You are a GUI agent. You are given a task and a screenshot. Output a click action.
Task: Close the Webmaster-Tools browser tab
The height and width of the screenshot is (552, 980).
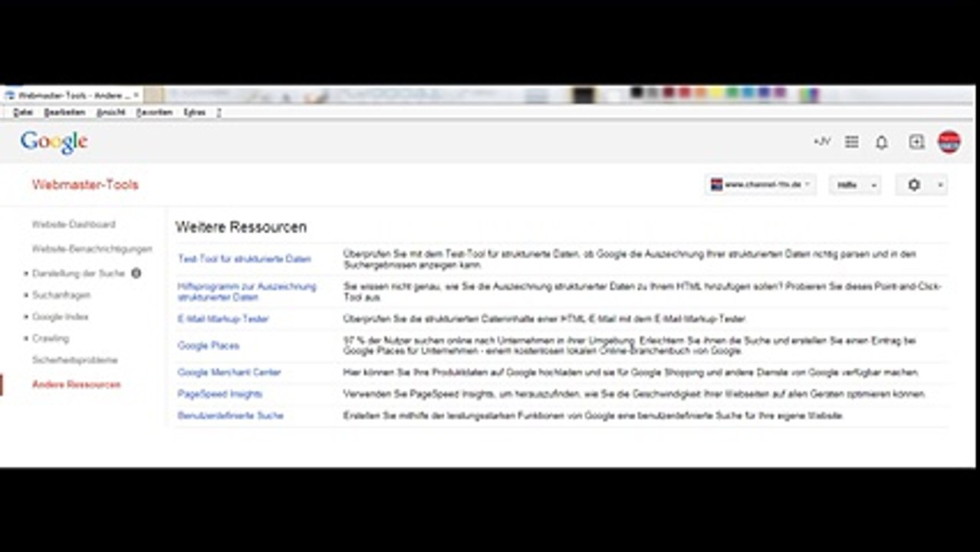tap(136, 95)
